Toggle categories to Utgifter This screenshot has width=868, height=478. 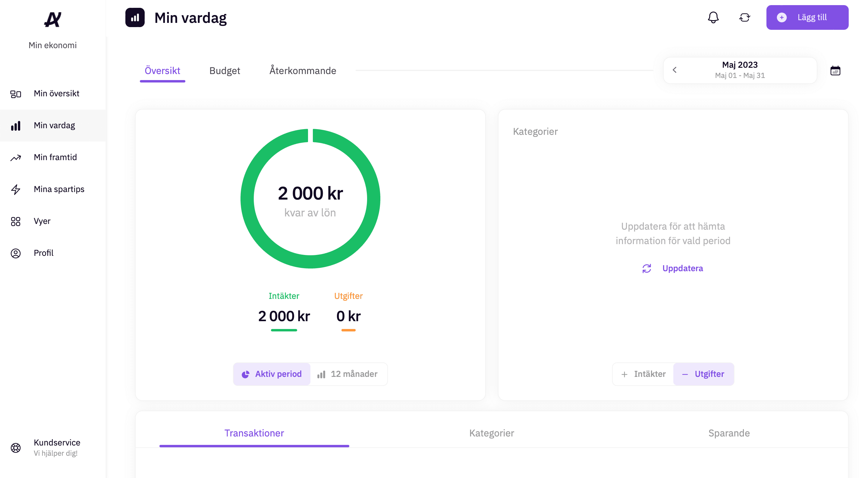703,374
